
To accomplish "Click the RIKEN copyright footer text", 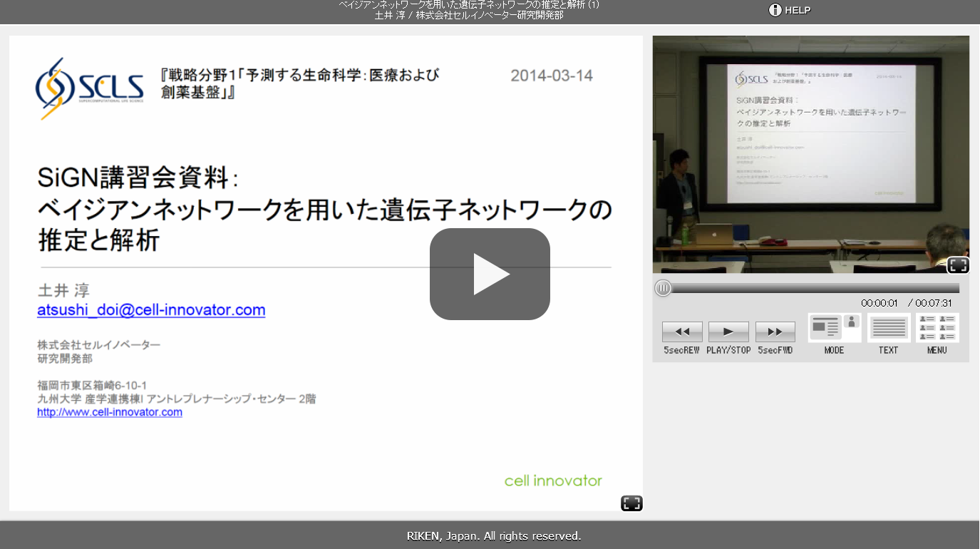I will [494, 535].
